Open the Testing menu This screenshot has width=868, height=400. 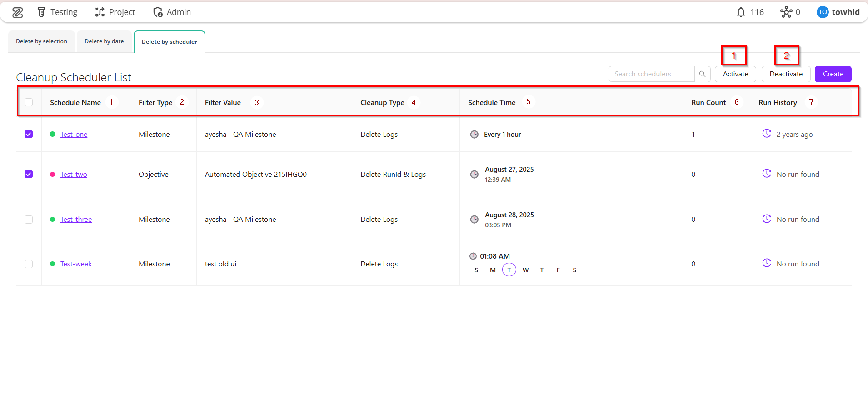tap(57, 12)
